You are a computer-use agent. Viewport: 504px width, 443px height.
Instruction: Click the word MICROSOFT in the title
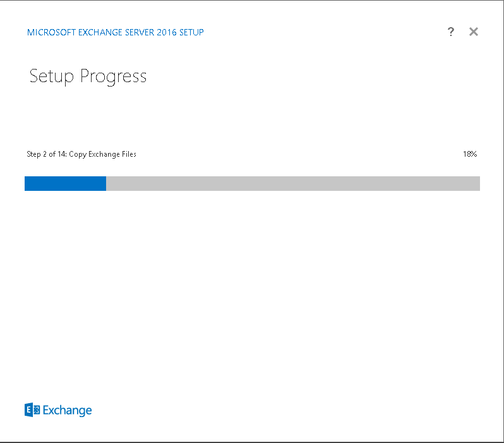tap(51, 32)
